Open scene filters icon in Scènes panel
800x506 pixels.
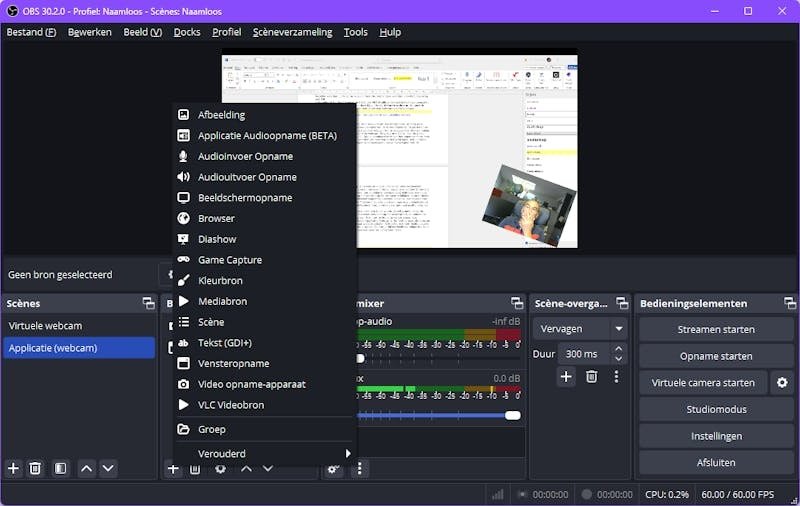click(x=60, y=468)
